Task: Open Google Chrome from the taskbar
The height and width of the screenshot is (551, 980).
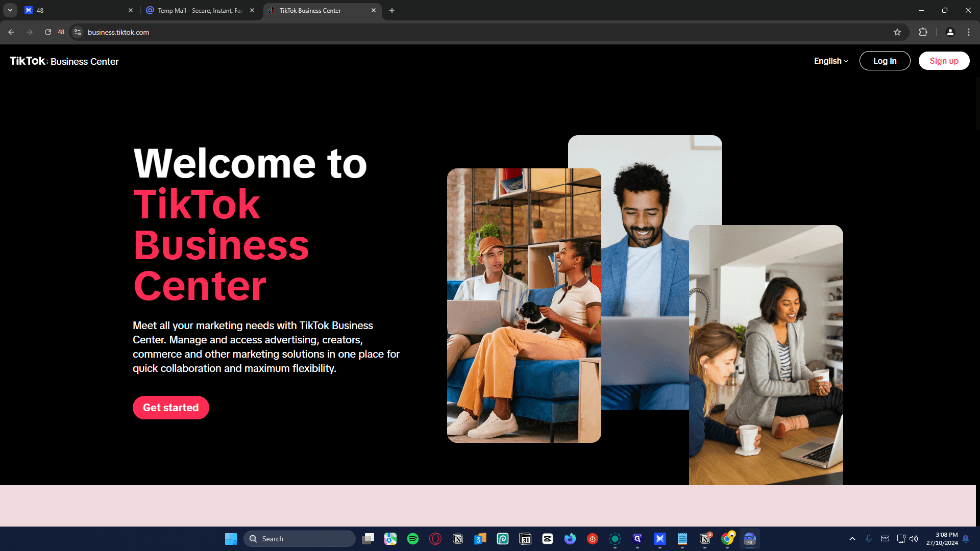Action: [727, 539]
